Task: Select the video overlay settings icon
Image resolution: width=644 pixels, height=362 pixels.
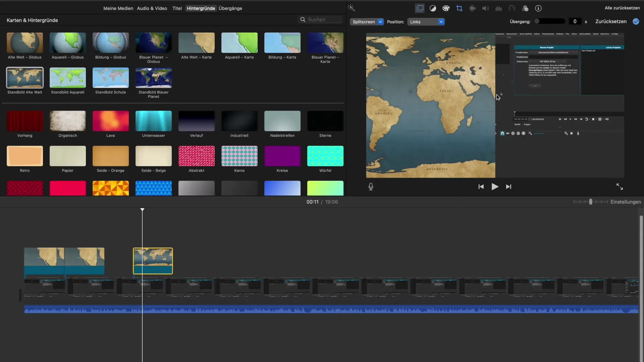Action: 420,8
